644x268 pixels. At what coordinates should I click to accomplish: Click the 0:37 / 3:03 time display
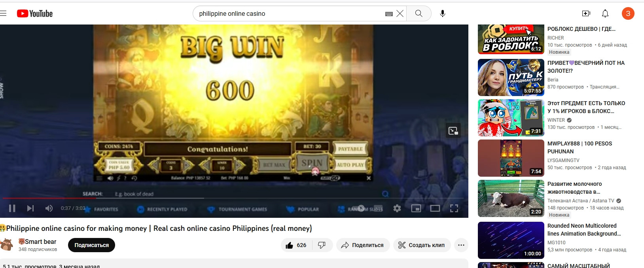[73, 208]
